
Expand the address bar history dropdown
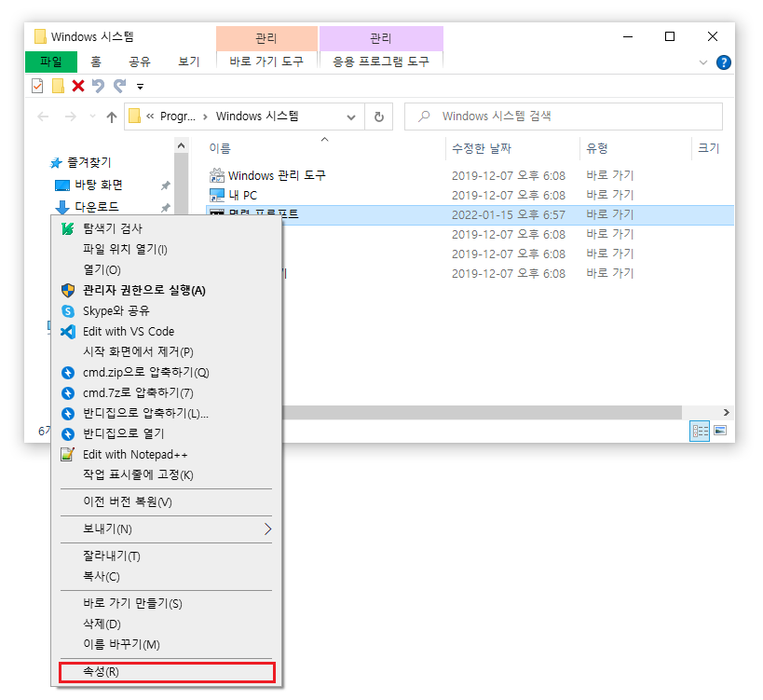tap(351, 117)
